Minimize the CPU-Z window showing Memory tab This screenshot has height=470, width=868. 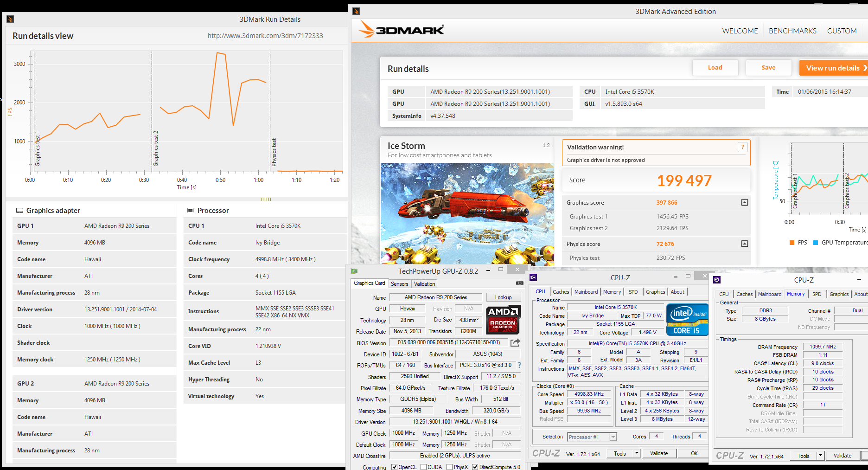[859, 279]
